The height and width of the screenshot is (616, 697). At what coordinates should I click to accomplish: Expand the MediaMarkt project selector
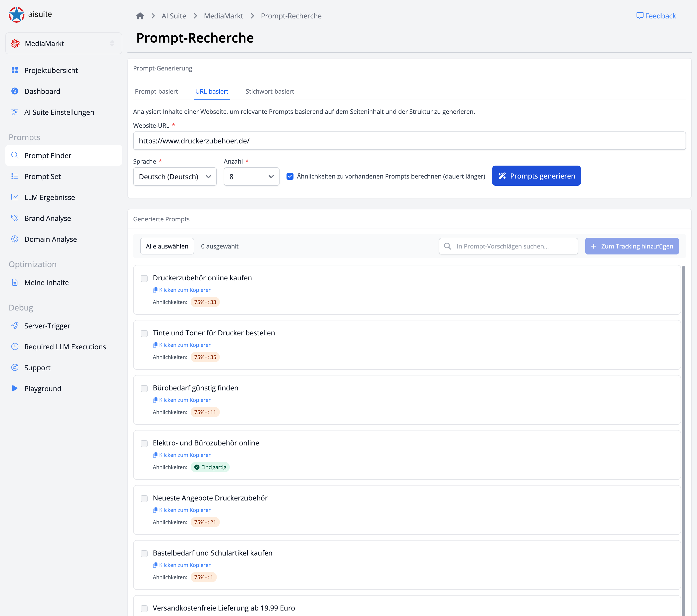click(x=64, y=43)
